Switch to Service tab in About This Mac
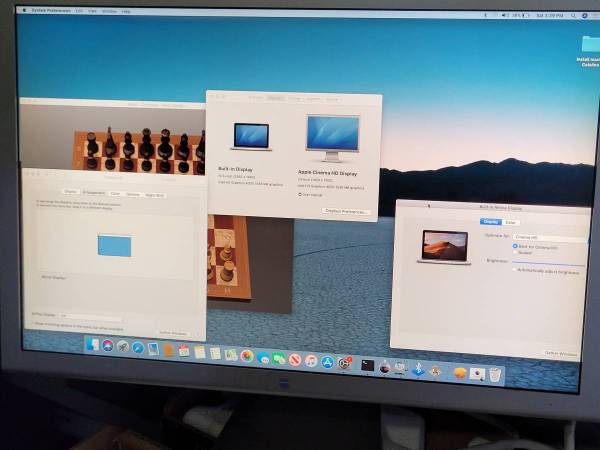This screenshot has height=450, width=600. coord(332,99)
